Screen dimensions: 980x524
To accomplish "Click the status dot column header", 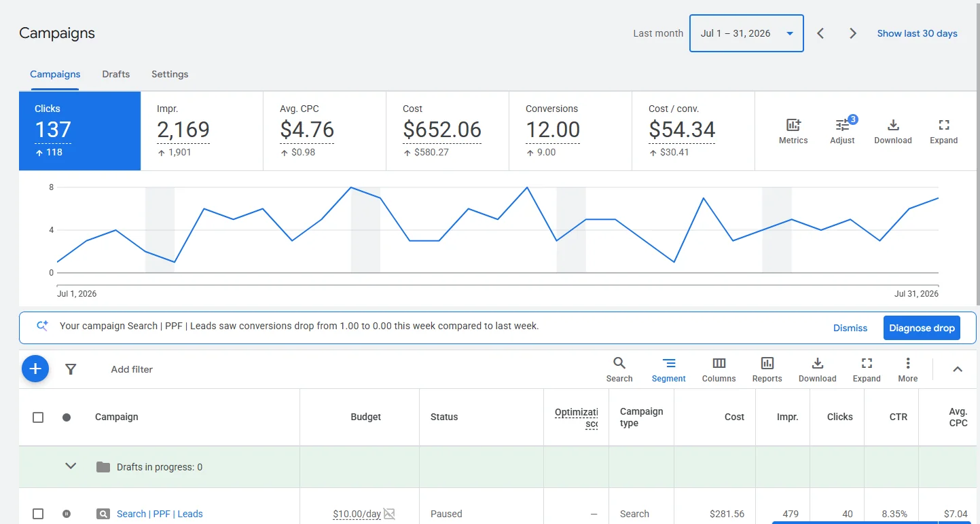I will (x=67, y=417).
